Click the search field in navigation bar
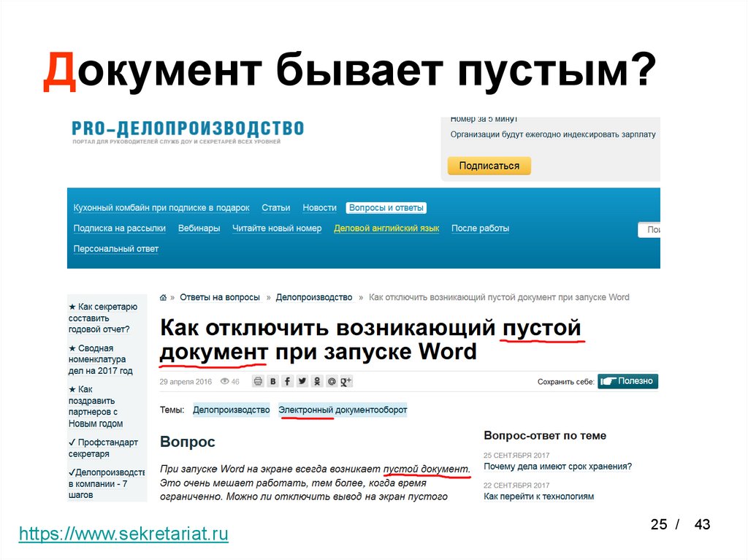Screen dimensions: 748x560 pyautogui.click(x=649, y=229)
